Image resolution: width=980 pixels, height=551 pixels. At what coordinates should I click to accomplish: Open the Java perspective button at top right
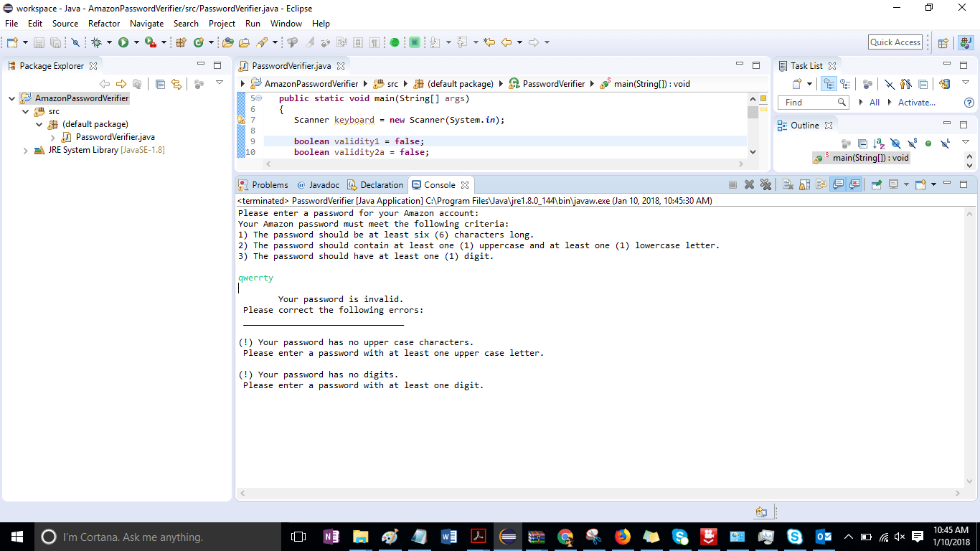(966, 43)
